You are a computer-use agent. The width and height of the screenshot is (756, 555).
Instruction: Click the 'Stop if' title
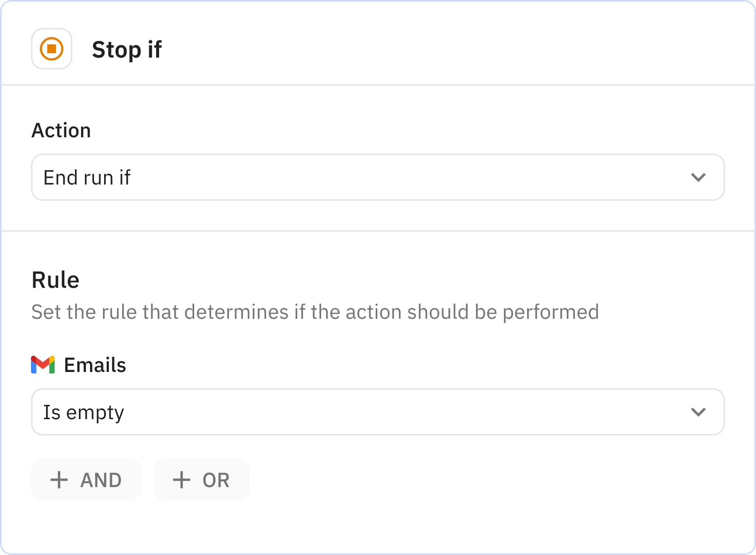[x=127, y=49]
